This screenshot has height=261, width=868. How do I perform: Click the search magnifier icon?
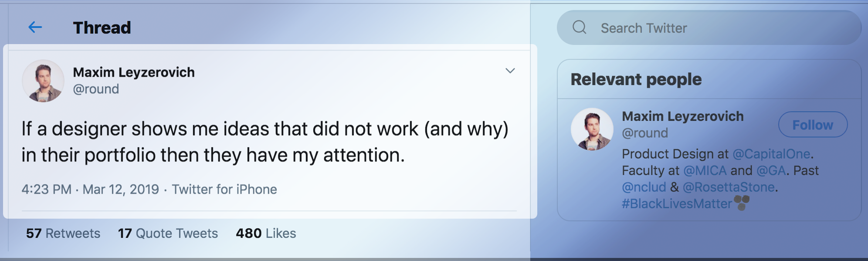579,27
